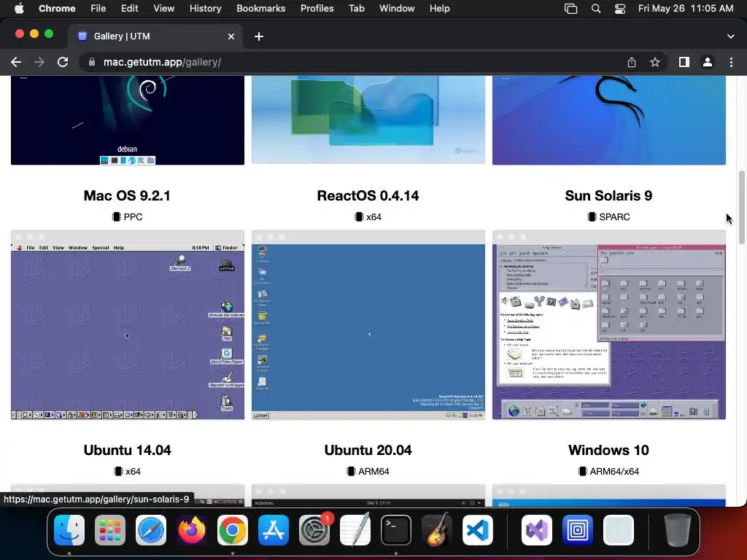The width and height of the screenshot is (747, 560).
Task: Open the Debian screenshot thumbnail
Action: [x=128, y=120]
